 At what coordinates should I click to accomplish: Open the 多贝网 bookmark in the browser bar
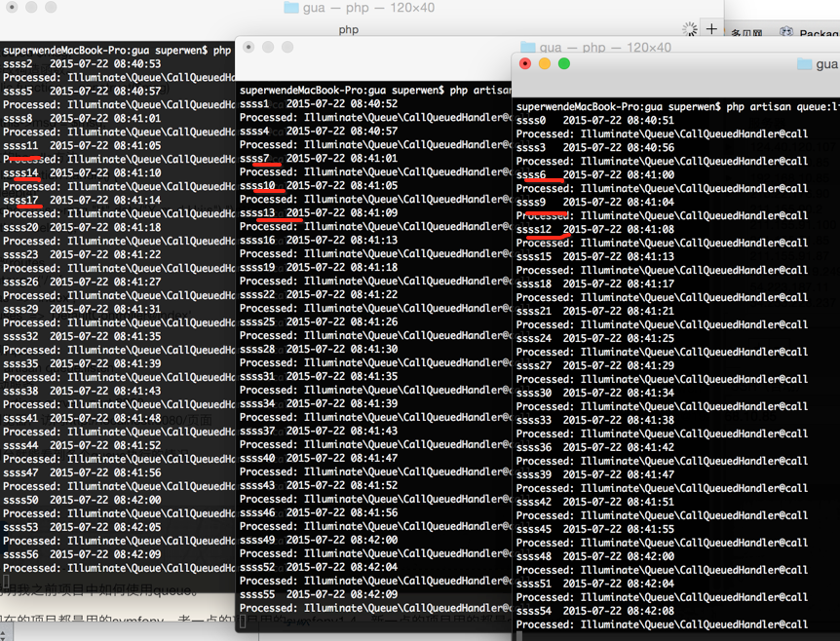click(746, 33)
